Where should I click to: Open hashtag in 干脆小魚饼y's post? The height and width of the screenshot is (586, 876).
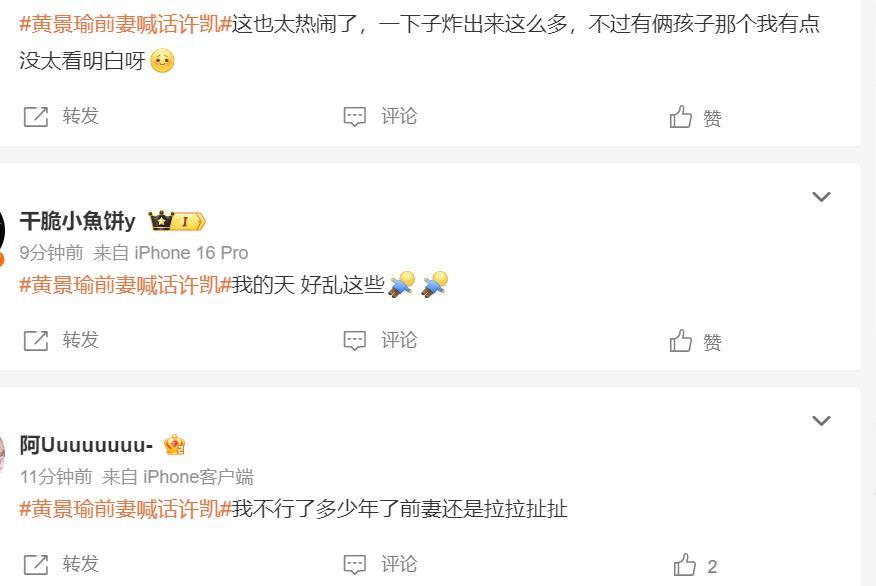[126, 285]
